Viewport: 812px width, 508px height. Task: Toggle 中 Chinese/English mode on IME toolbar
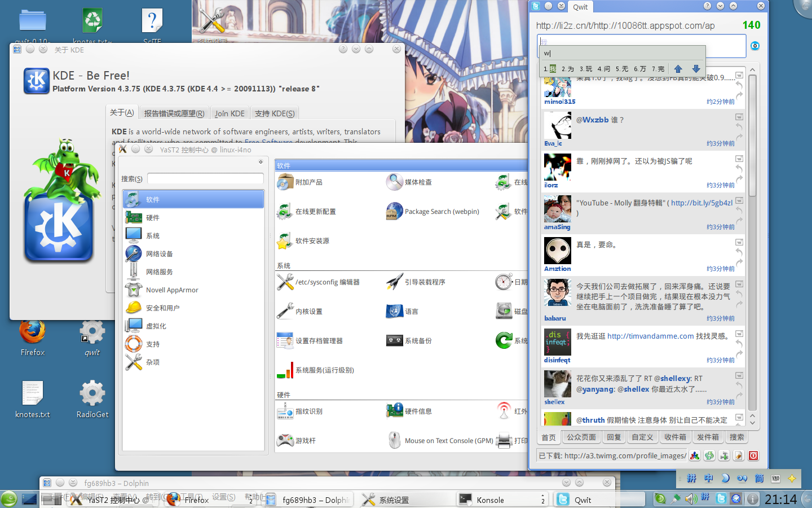tap(709, 479)
